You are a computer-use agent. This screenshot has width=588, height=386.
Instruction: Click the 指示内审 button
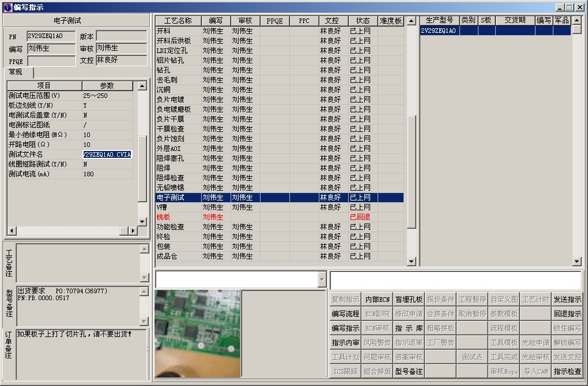coord(345,343)
